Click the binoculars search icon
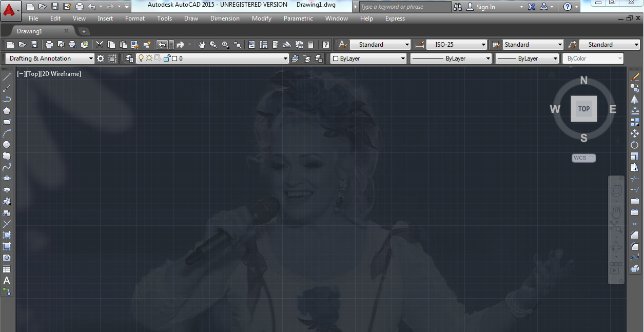This screenshot has height=332, width=644. coord(458,7)
